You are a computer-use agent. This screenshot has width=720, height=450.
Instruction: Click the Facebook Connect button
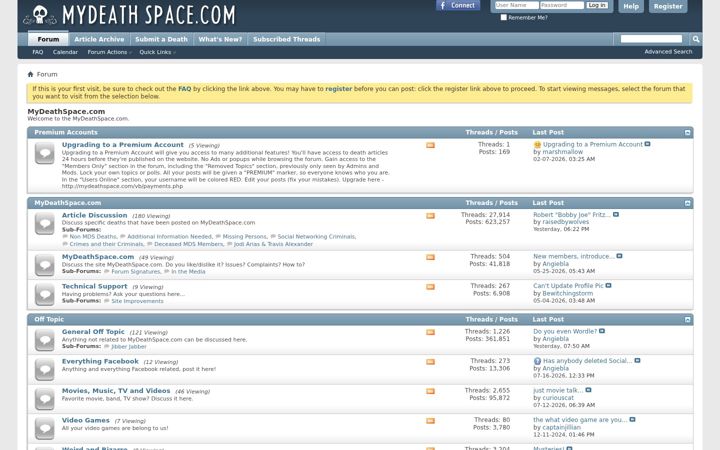point(458,6)
